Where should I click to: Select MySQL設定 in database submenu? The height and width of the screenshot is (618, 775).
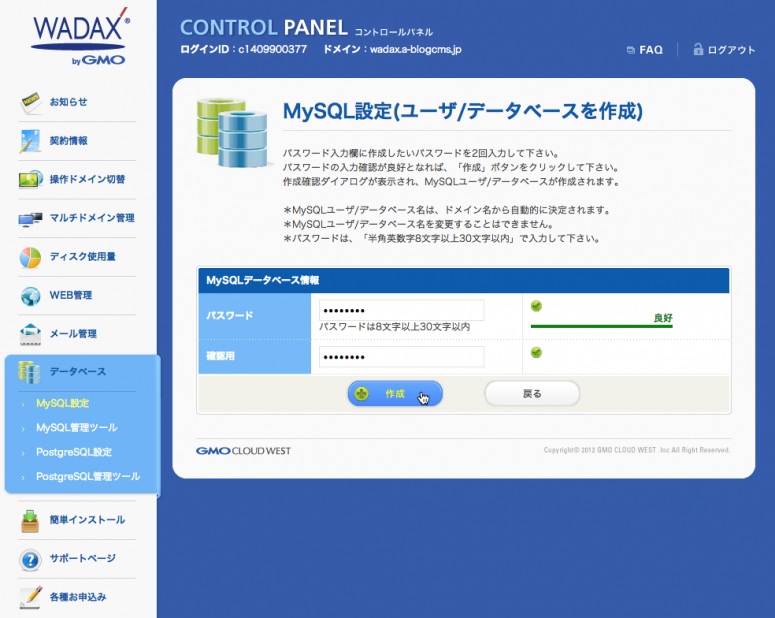(62, 403)
